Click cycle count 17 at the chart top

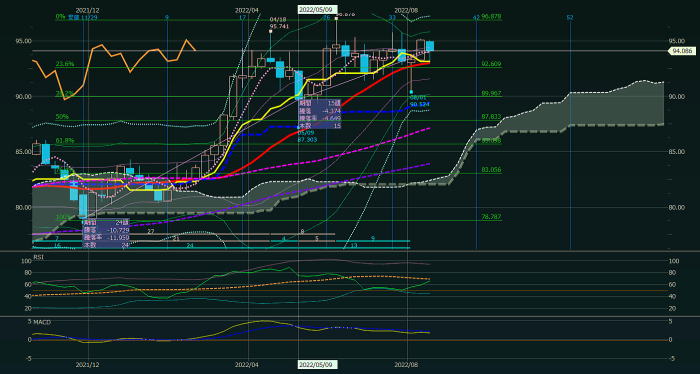point(242,17)
